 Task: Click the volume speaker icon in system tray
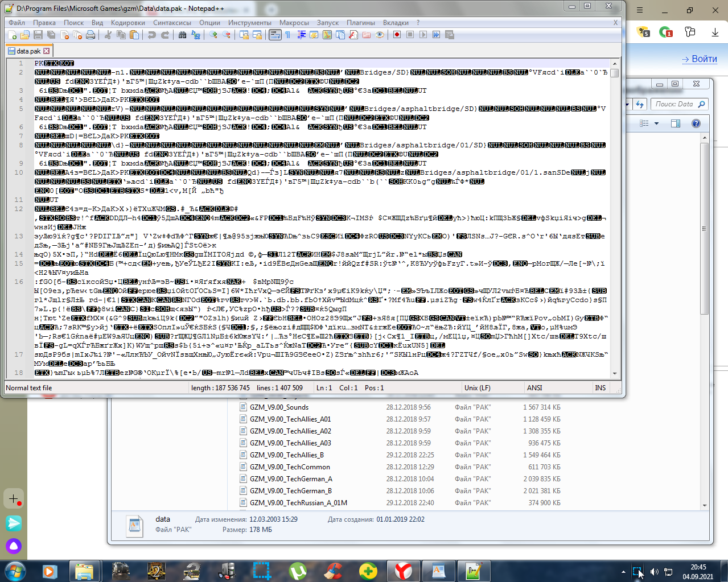pyautogui.click(x=655, y=571)
